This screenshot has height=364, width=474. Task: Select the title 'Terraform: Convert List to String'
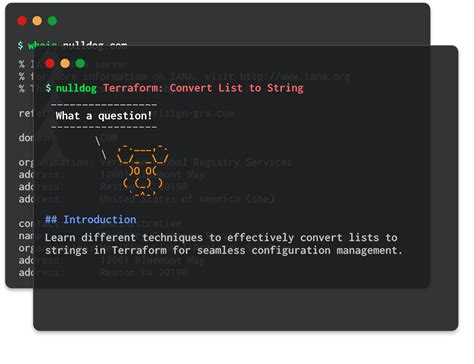(203, 88)
